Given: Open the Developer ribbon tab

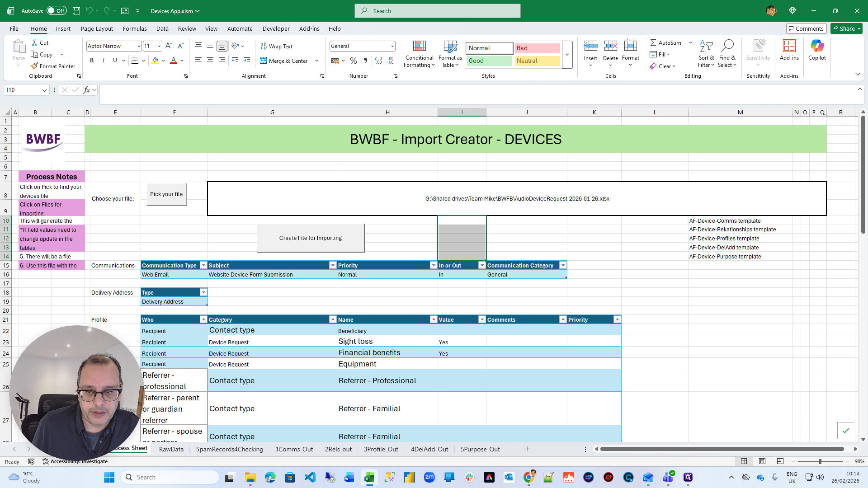Looking at the screenshot, I should coord(276,28).
